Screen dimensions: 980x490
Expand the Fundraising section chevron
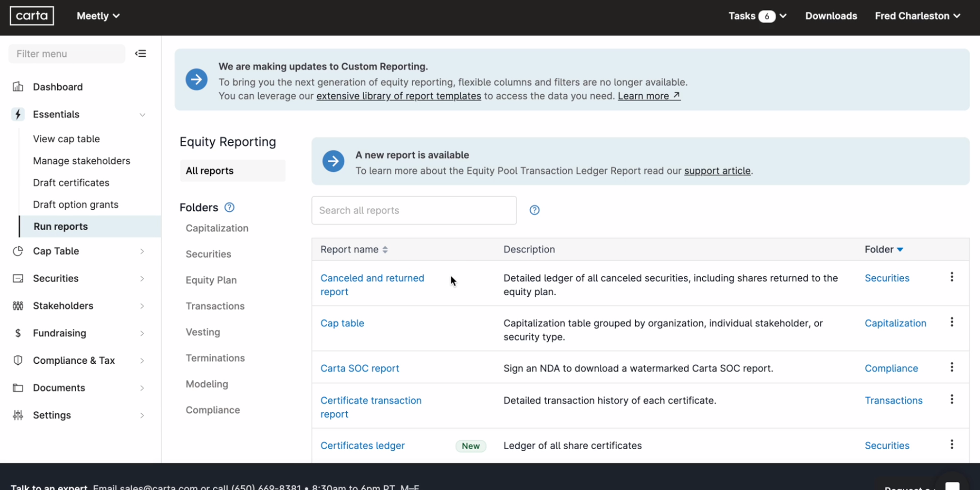point(142,333)
